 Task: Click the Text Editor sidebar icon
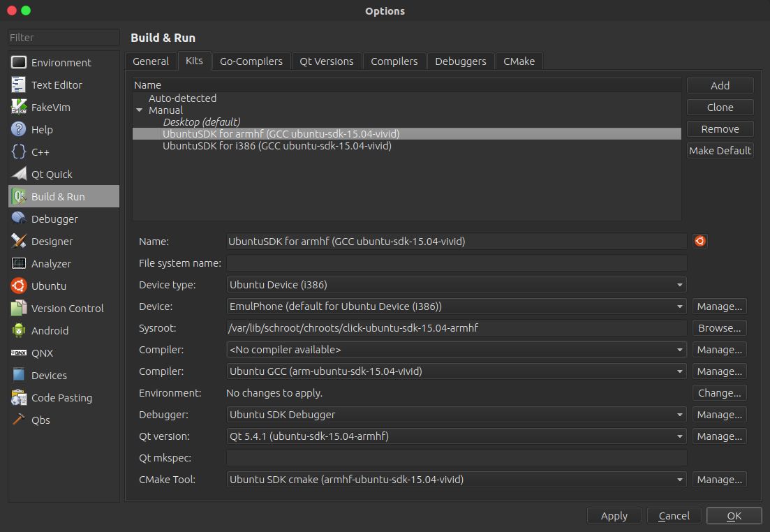click(x=19, y=84)
